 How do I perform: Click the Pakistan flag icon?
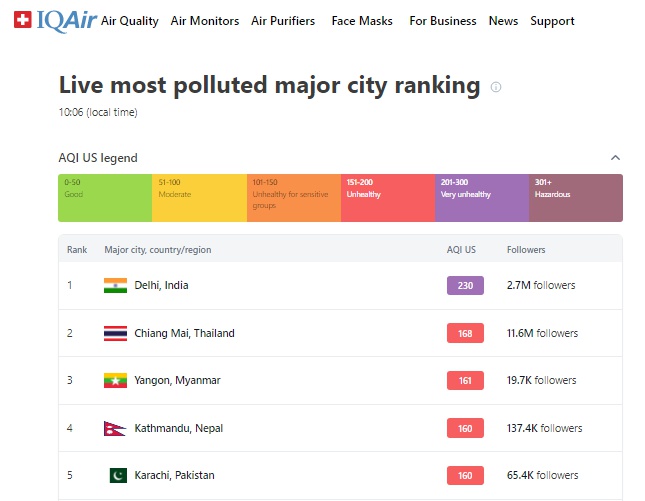coord(116,475)
